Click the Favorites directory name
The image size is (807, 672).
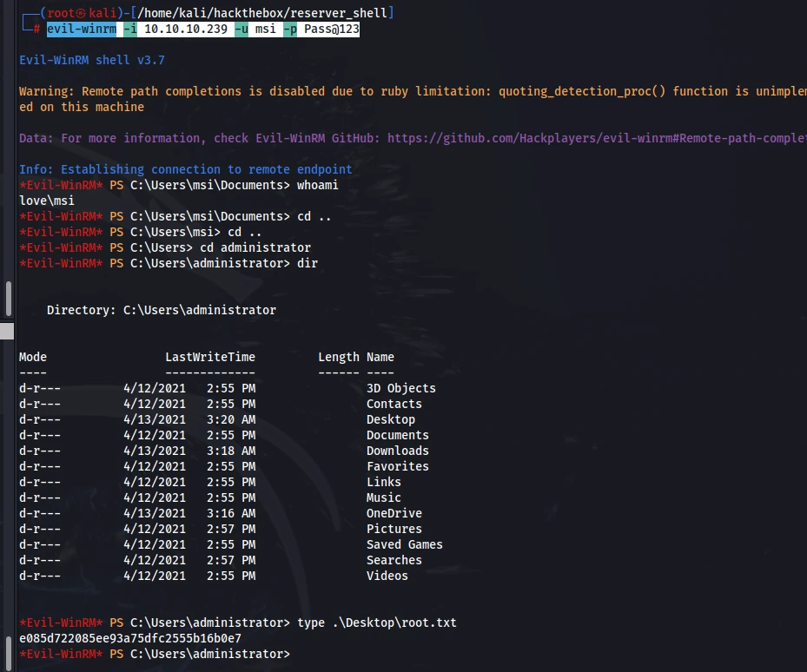397,466
